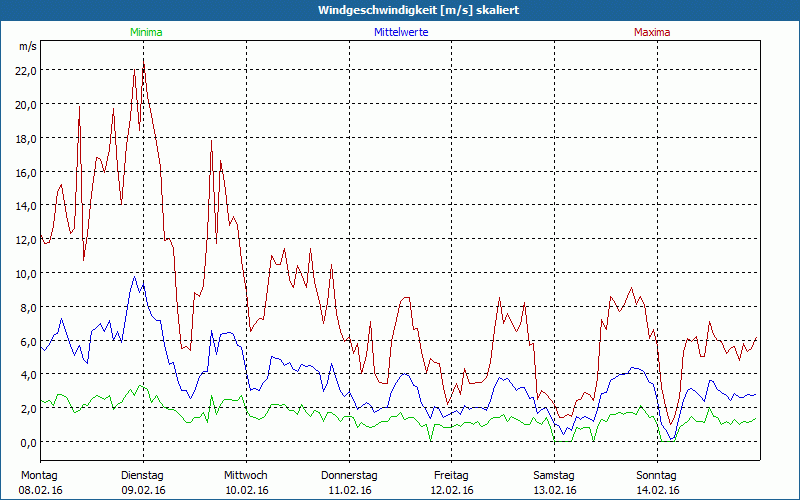Image resolution: width=800 pixels, height=500 pixels.
Task: Click the Freitag day label
Action: (x=451, y=475)
